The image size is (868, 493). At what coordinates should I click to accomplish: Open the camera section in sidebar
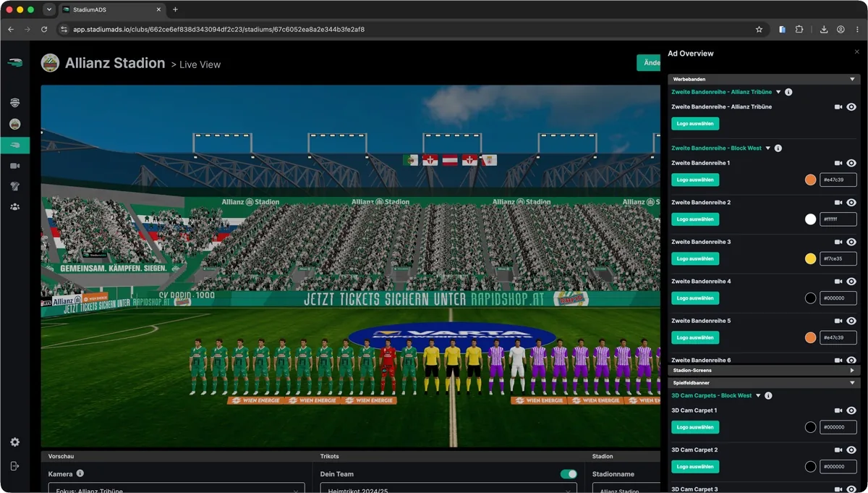coord(14,166)
